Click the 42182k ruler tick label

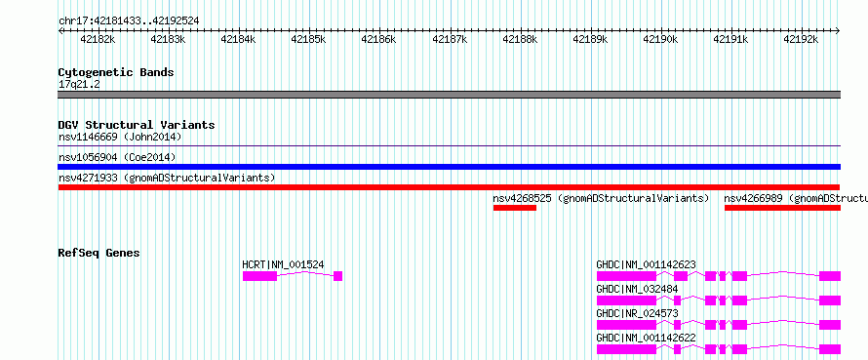[98, 39]
